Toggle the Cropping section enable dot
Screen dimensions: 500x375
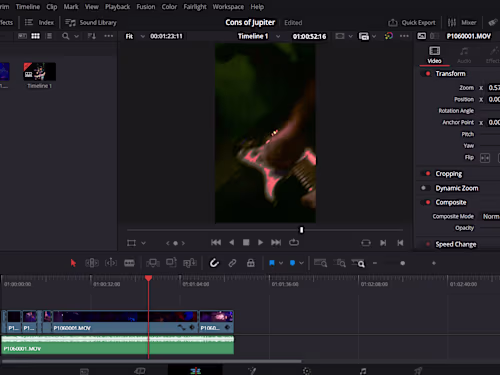click(x=428, y=174)
